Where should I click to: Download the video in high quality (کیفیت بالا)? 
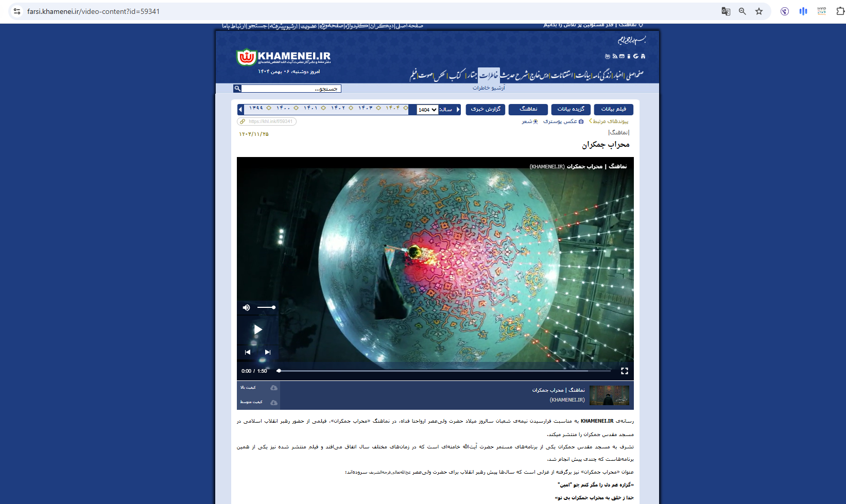tap(273, 388)
